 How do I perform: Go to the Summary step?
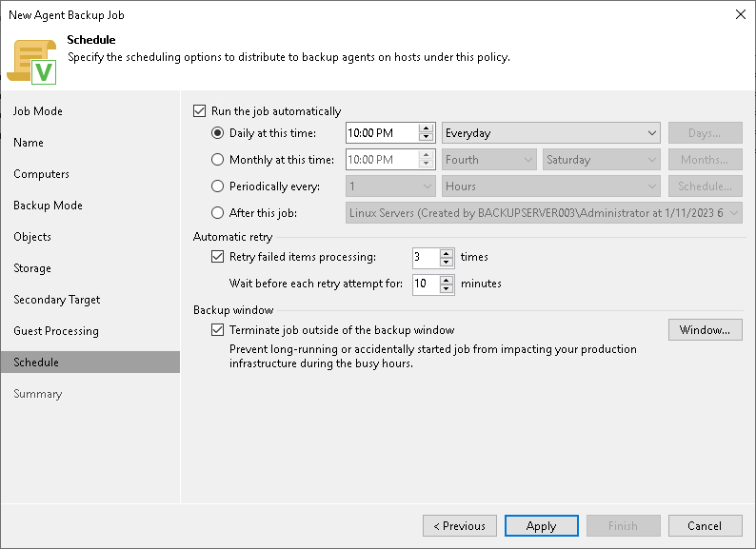point(37,394)
